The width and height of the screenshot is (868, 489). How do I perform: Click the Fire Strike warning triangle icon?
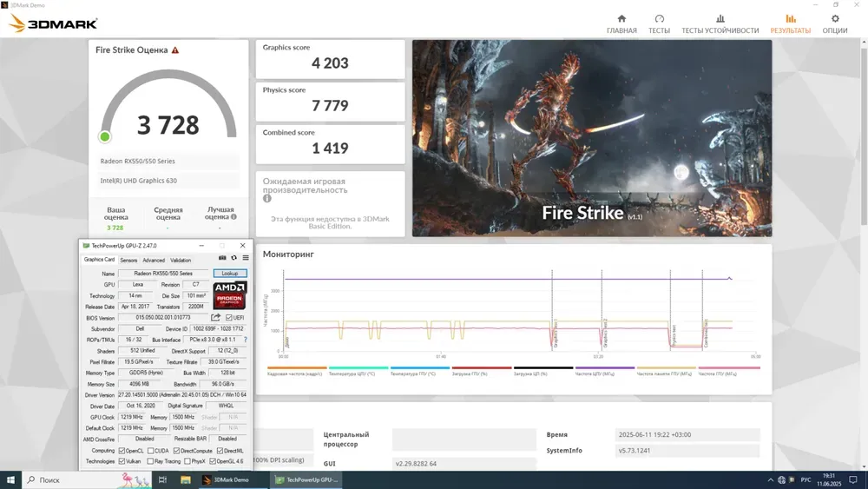[175, 50]
